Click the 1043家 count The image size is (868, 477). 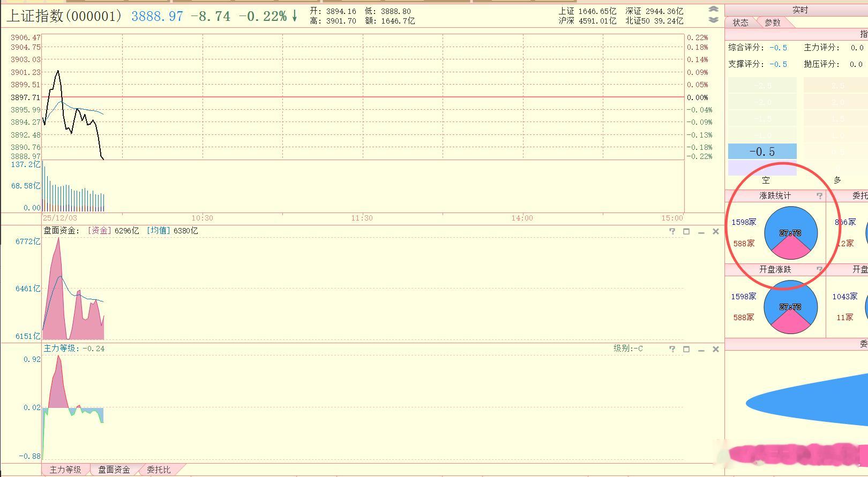pos(845,297)
